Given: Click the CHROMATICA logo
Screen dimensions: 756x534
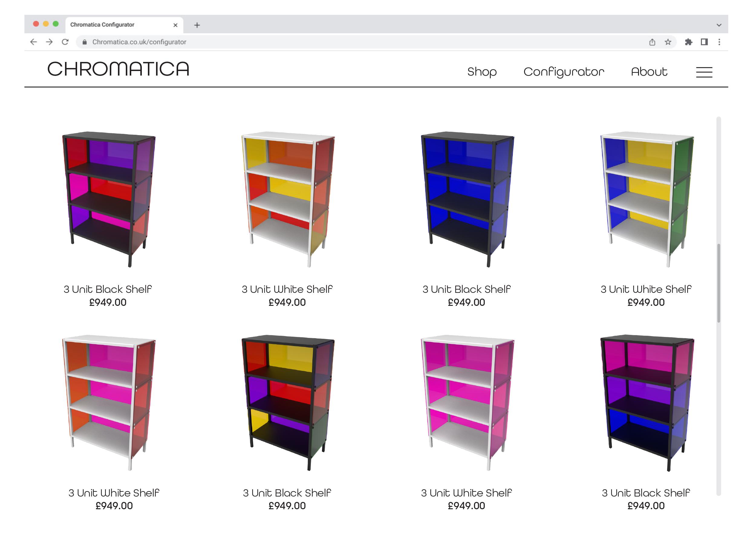Looking at the screenshot, I should point(119,69).
